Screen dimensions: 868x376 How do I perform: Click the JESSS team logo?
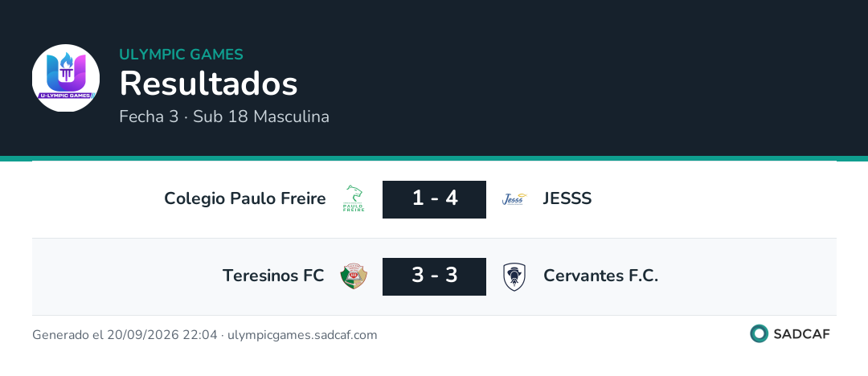coord(514,198)
